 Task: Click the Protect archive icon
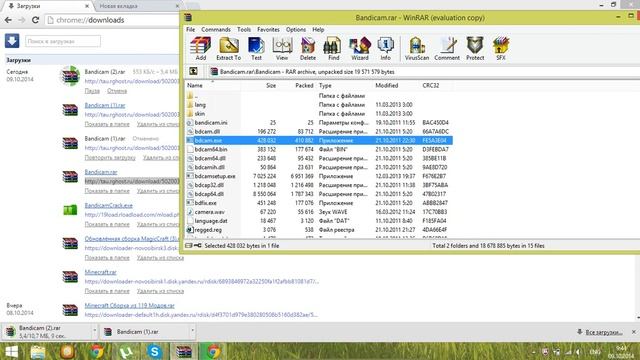[475, 49]
